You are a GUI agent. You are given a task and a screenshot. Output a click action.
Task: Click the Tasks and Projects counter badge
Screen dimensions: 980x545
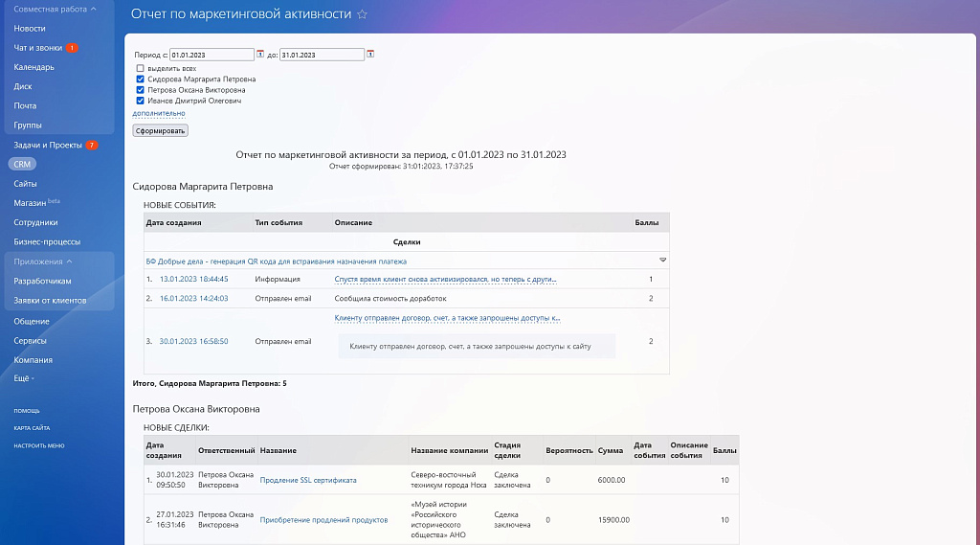pos(92,146)
